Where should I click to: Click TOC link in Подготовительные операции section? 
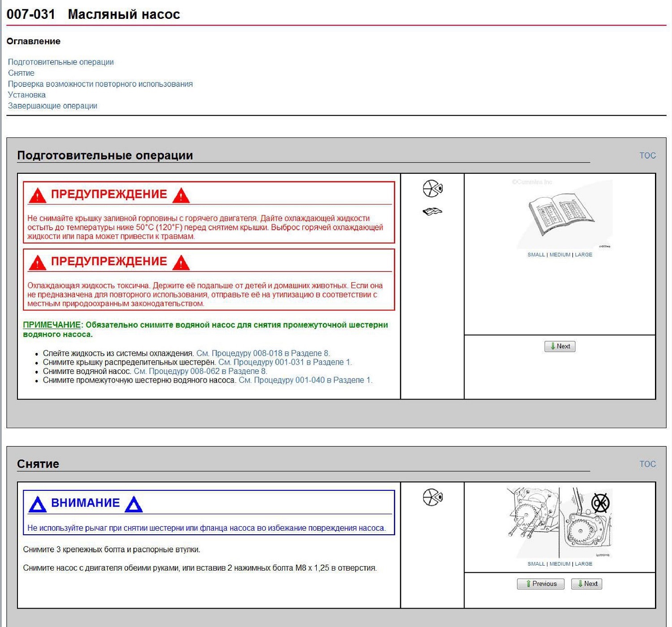pyautogui.click(x=647, y=155)
